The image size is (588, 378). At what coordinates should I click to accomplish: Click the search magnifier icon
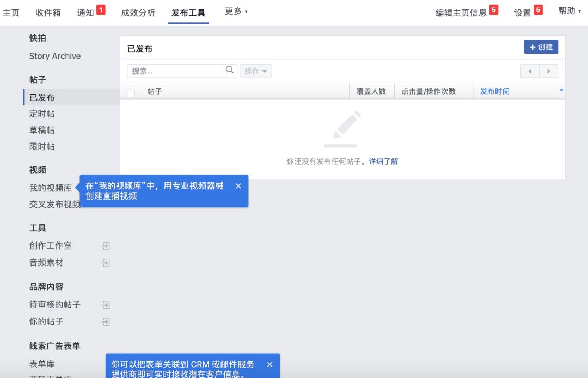230,70
